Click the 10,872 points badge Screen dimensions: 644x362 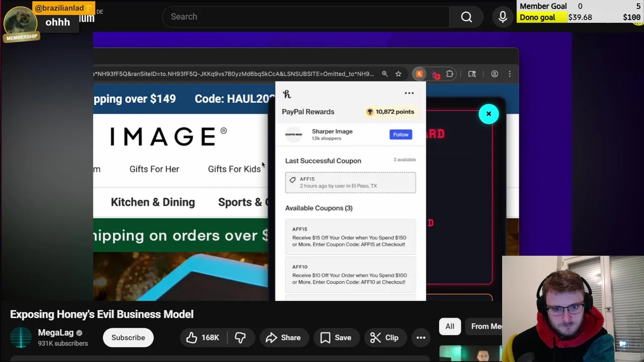click(390, 112)
